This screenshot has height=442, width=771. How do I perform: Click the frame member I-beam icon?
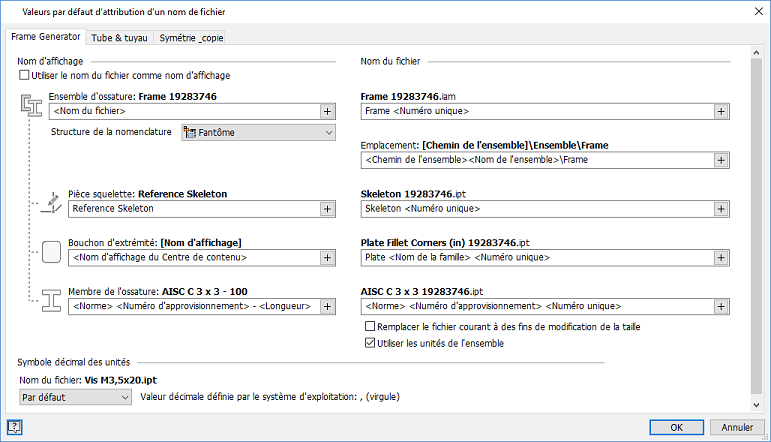[52, 300]
